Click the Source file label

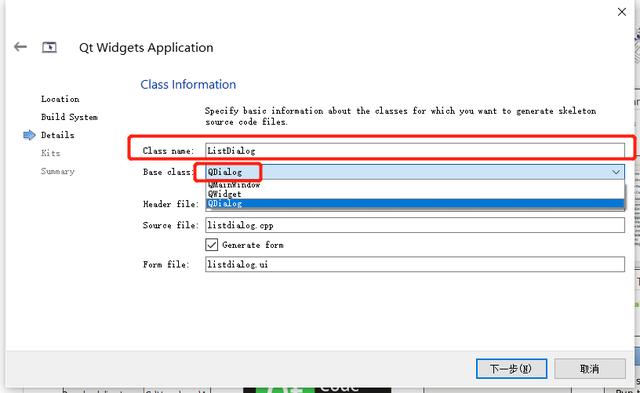pyautogui.click(x=171, y=225)
